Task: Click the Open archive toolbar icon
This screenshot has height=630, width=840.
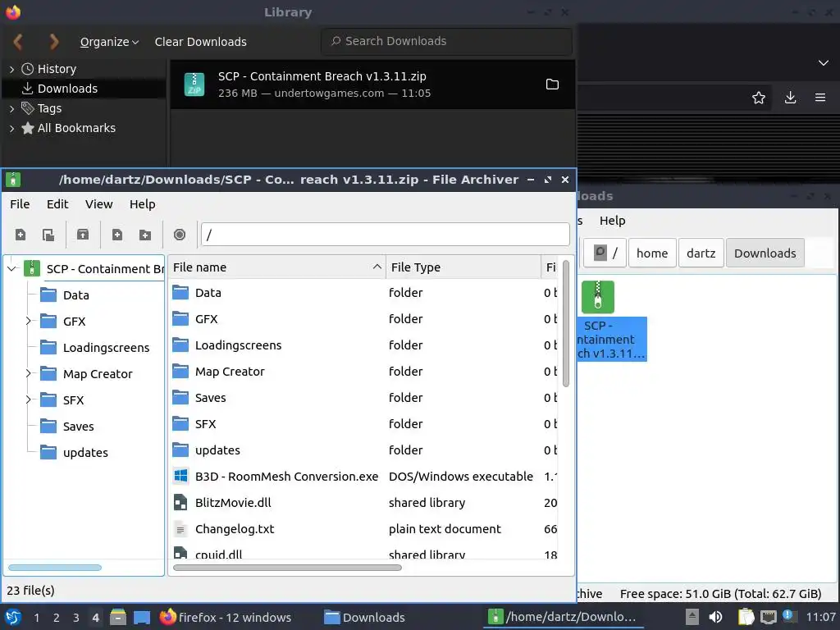Action: tap(48, 235)
